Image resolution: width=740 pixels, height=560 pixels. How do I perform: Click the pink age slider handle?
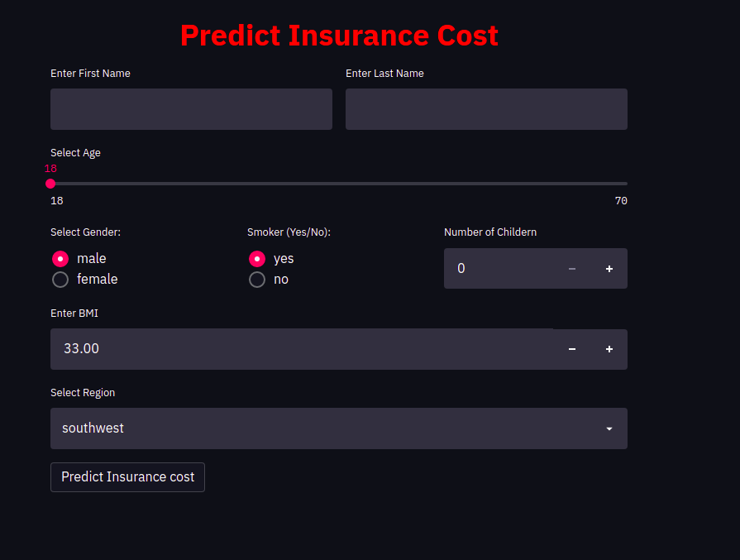(50, 184)
